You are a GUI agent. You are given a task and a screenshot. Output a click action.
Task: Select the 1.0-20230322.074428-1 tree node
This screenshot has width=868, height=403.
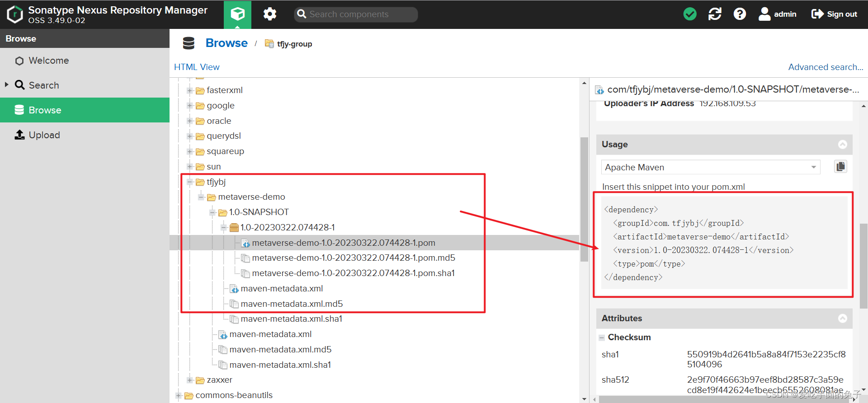click(x=288, y=227)
